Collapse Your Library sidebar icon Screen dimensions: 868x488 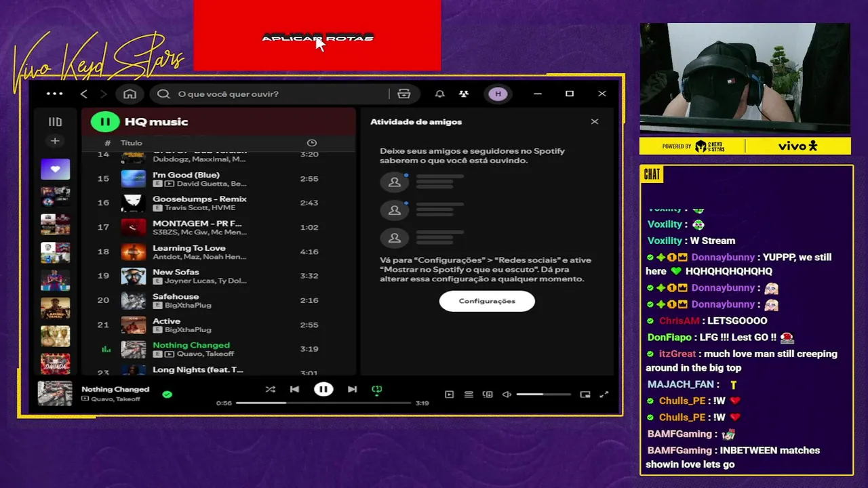(55, 122)
